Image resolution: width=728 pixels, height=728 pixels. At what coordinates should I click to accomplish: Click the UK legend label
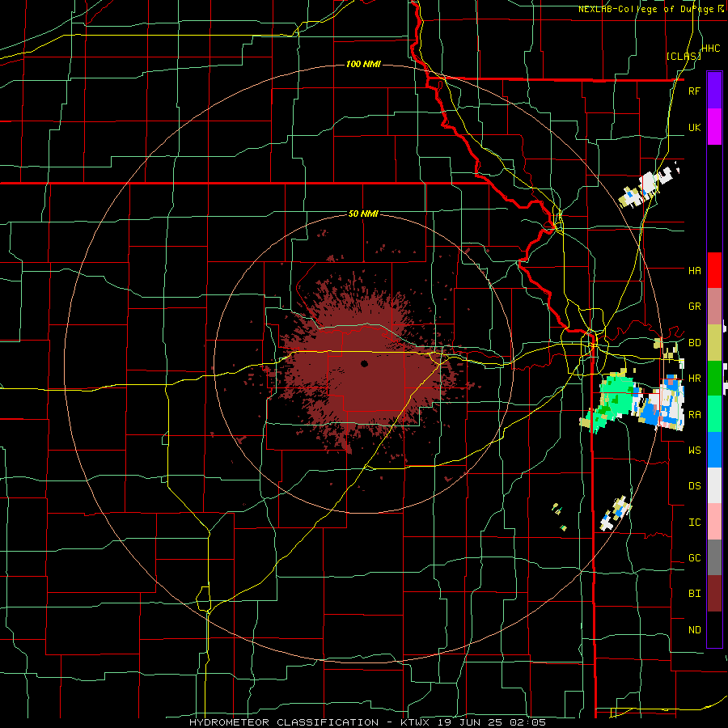pos(694,128)
